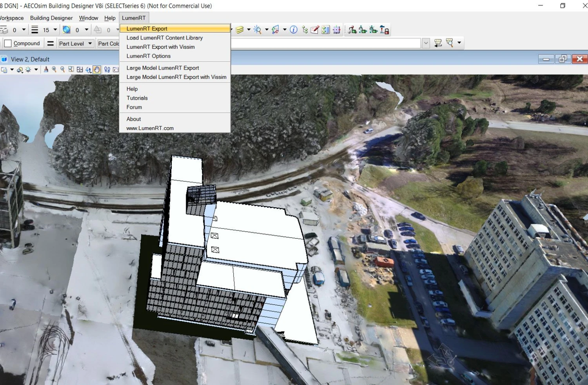This screenshot has width=588, height=385.
Task: Open the Help menu in menu bar
Action: (110, 18)
